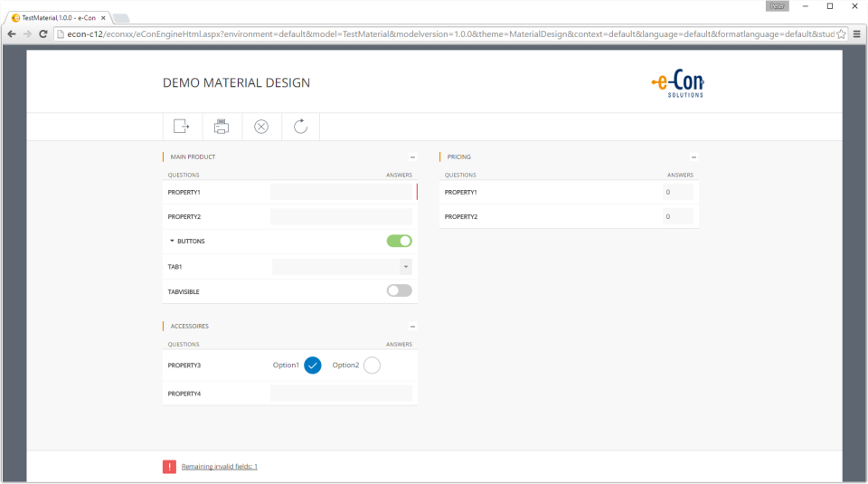Open the Chrome hamburger menu
Screen dimensions: 868x484
tap(856, 33)
